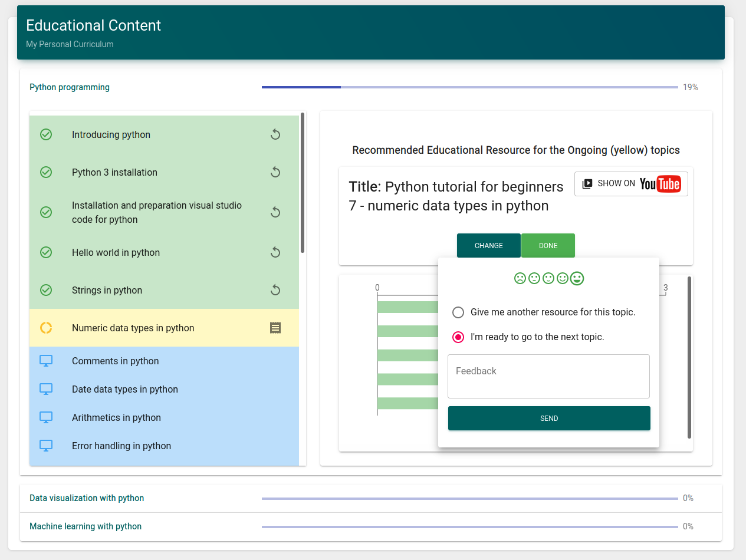Click the 'My Personal Curriculum' subtitle

[70, 44]
